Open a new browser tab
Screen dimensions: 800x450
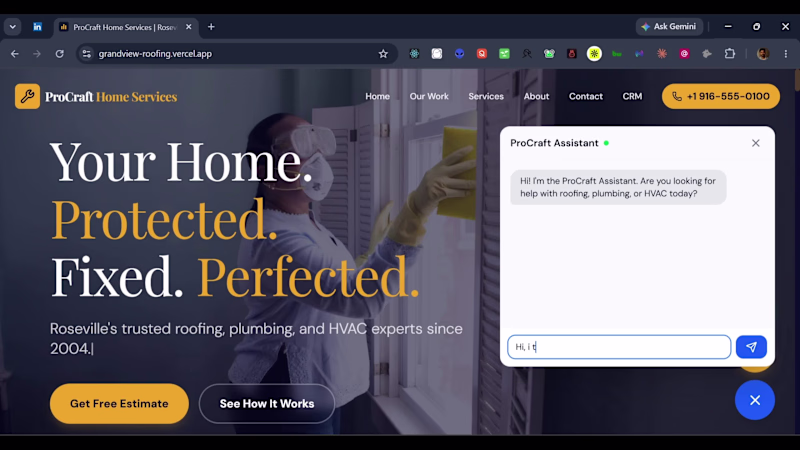click(x=211, y=27)
